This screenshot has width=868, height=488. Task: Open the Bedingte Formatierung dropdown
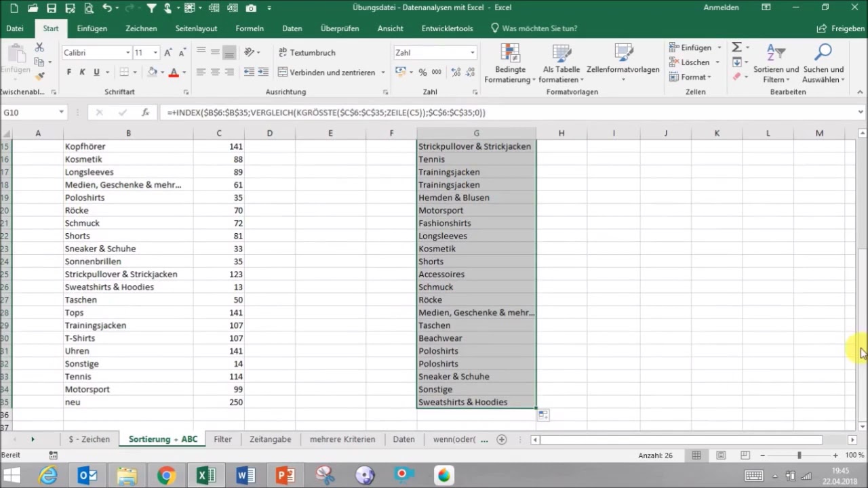point(510,64)
